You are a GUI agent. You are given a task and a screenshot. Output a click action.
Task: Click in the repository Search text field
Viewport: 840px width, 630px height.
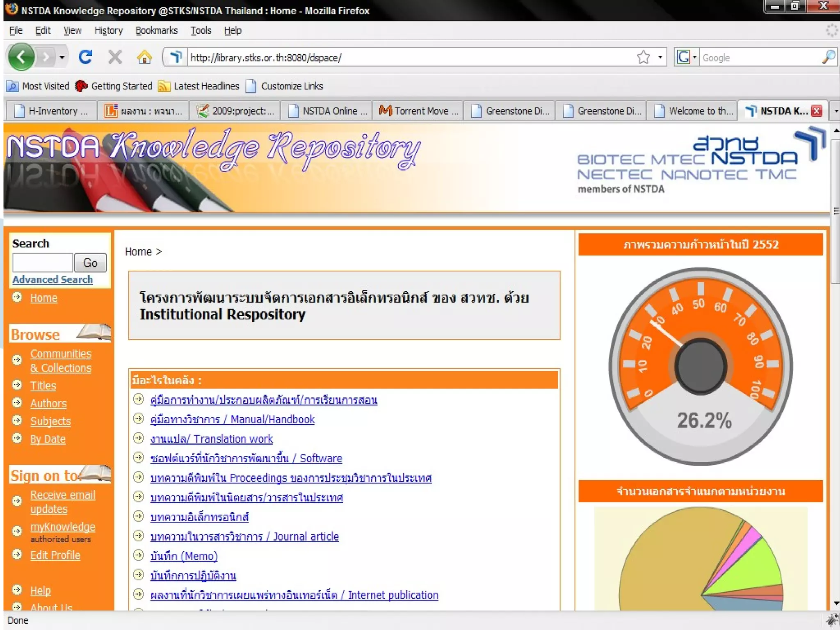[43, 262]
